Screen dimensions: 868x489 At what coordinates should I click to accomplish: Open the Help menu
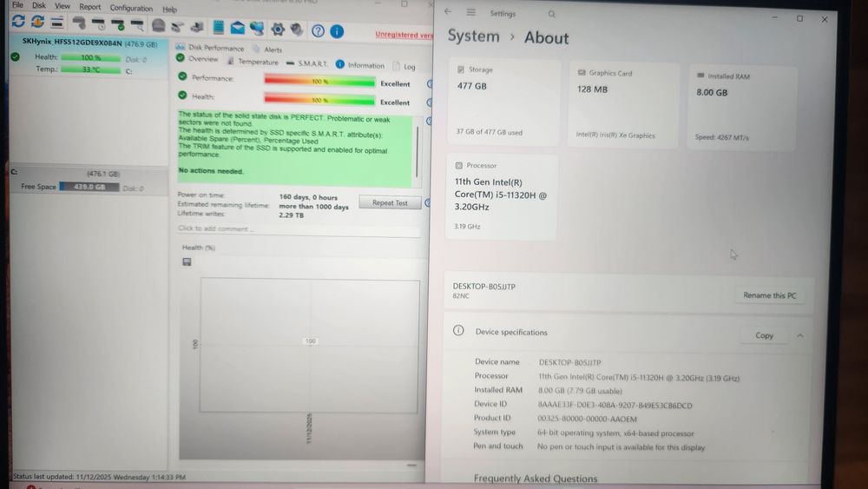coord(169,10)
